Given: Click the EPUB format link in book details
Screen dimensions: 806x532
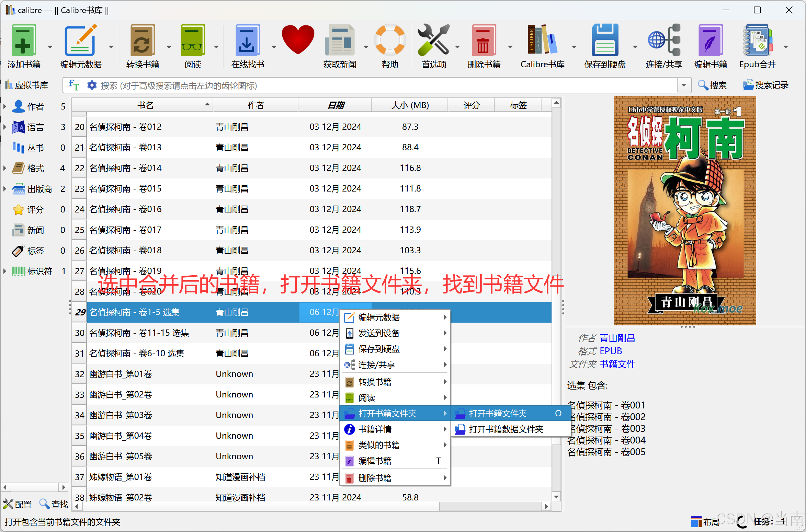Looking at the screenshot, I should tap(611, 351).
